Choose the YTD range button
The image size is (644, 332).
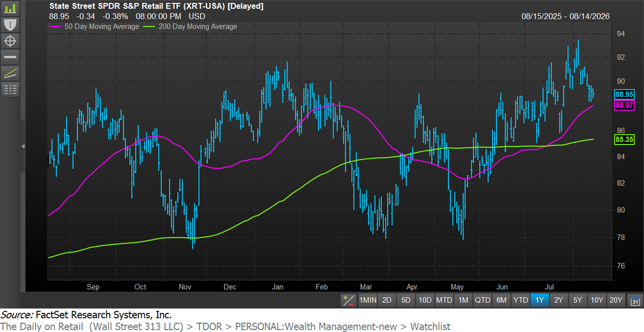(x=520, y=300)
